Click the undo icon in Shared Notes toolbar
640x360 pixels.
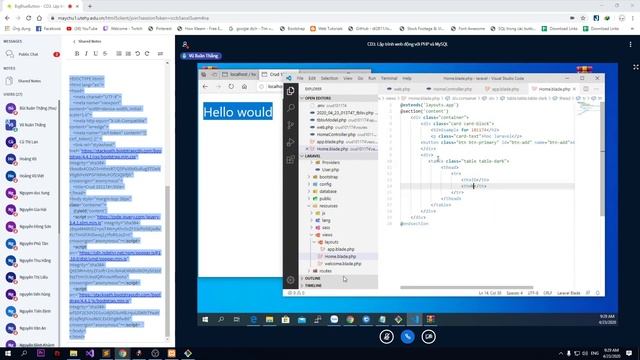tap(138, 53)
